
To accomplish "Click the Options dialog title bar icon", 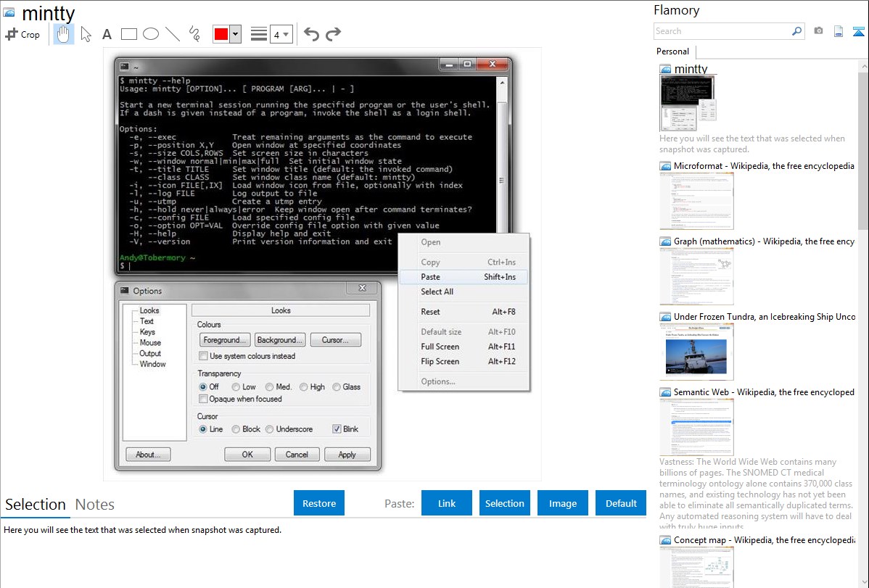I will pyautogui.click(x=125, y=291).
